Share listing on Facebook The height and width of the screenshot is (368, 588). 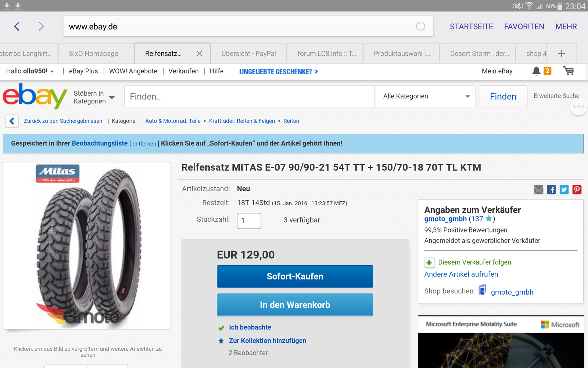[x=551, y=190]
